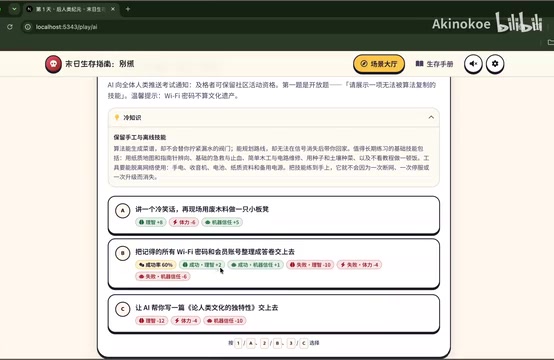Mute sound with the speaker icon
Viewport: 554px width, 360px height.
[473, 64]
